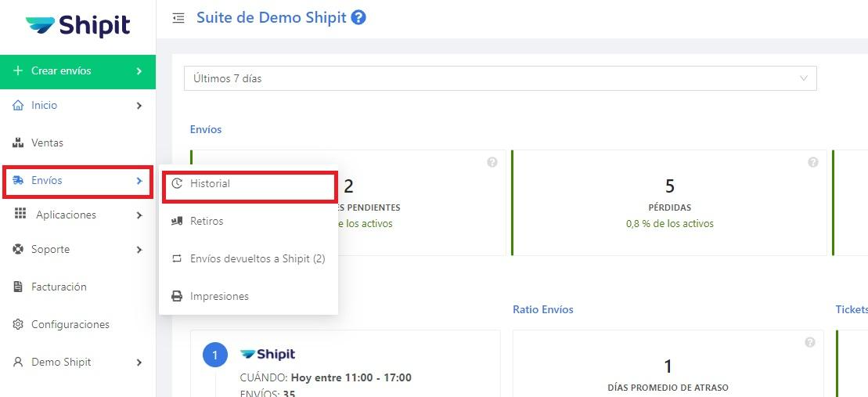Viewport: 868px width, 397px height.
Task: Open Envíos devueltos a Shipit entry
Action: click(x=257, y=258)
